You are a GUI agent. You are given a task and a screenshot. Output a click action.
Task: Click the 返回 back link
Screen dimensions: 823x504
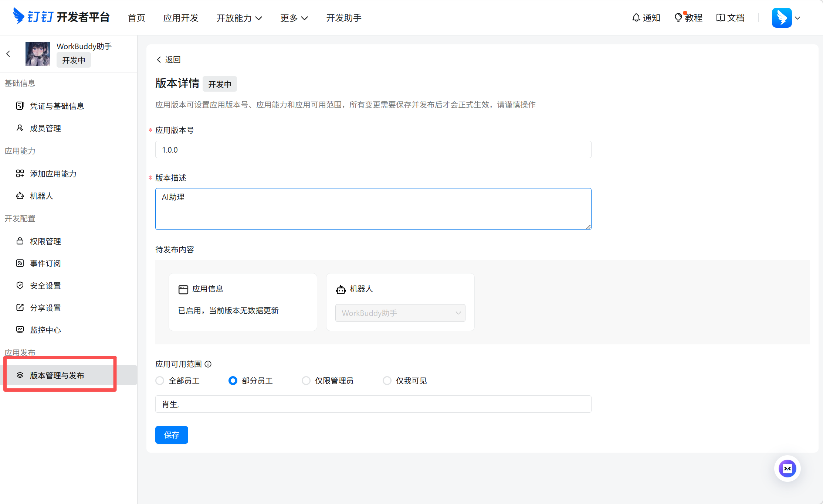tap(169, 59)
